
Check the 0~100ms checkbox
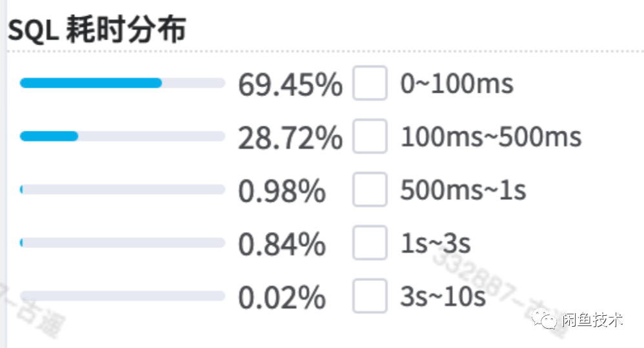pos(370,83)
